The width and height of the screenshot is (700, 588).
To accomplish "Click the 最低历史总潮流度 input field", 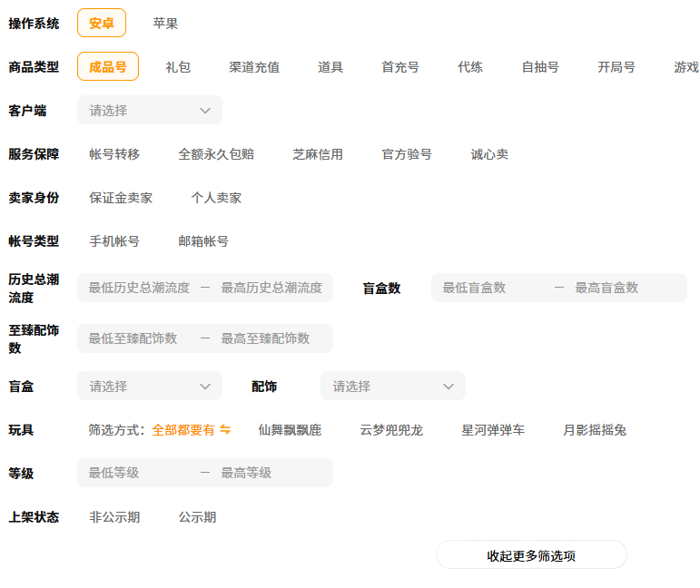I will tap(139, 289).
